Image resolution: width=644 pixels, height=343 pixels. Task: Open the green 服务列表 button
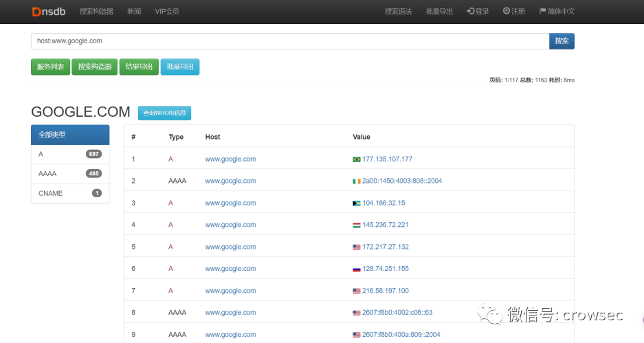click(x=51, y=67)
